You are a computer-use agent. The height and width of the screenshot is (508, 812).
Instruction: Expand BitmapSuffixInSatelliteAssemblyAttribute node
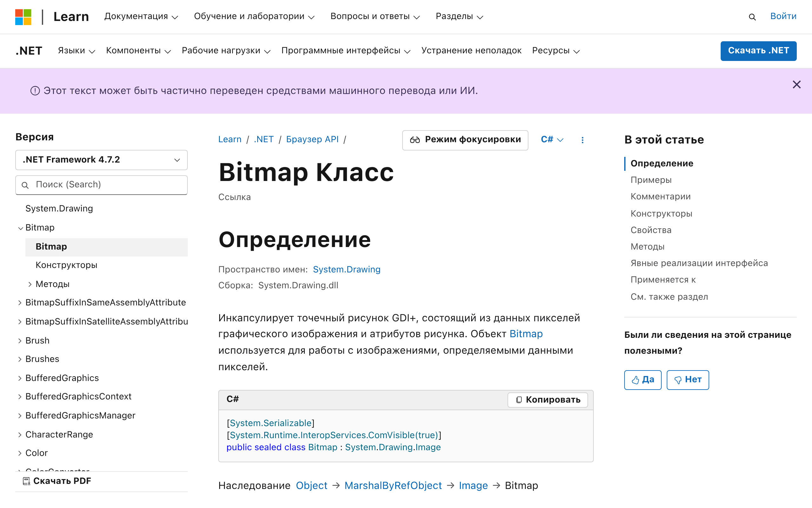point(20,322)
